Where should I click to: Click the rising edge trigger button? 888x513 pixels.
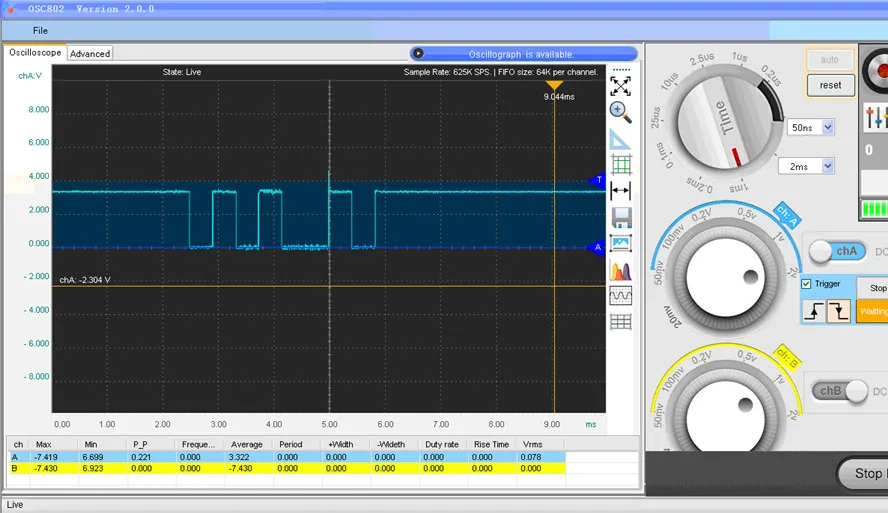(815, 311)
